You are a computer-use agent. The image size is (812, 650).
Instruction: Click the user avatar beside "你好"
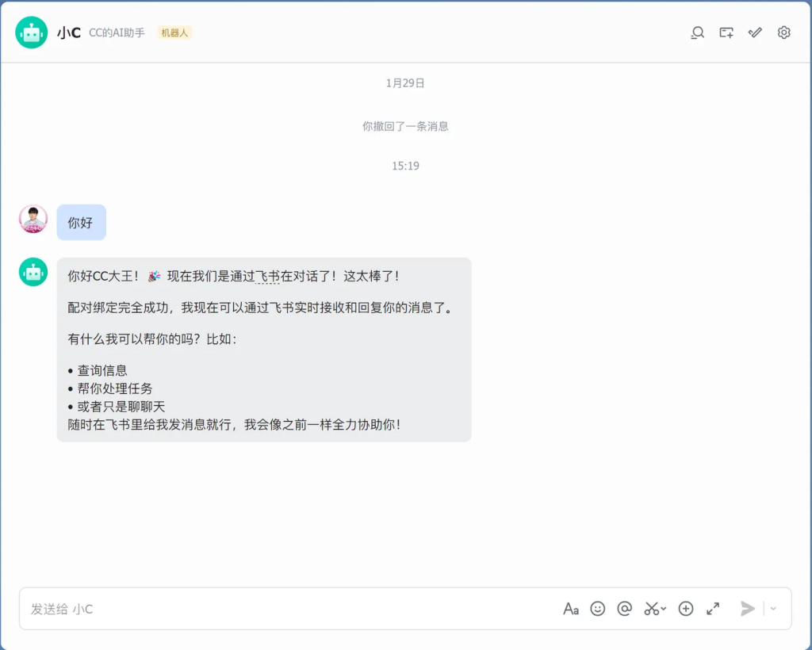pos(33,220)
